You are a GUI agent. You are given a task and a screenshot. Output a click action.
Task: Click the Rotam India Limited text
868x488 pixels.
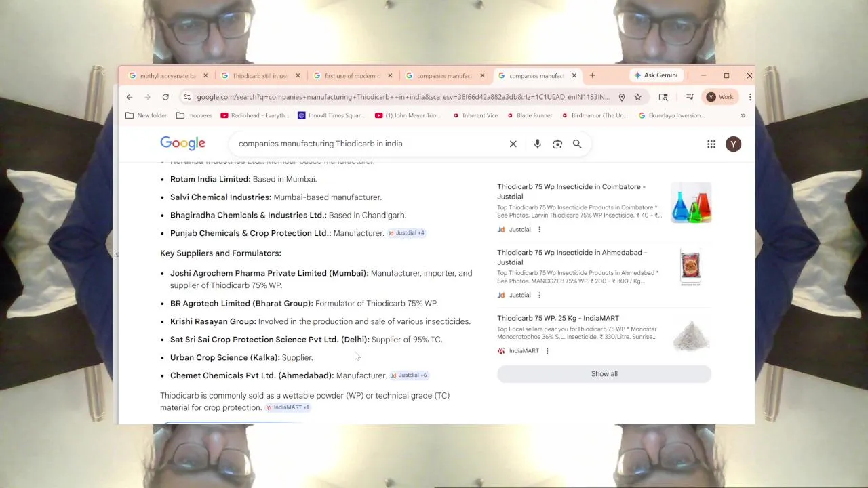[x=210, y=179]
